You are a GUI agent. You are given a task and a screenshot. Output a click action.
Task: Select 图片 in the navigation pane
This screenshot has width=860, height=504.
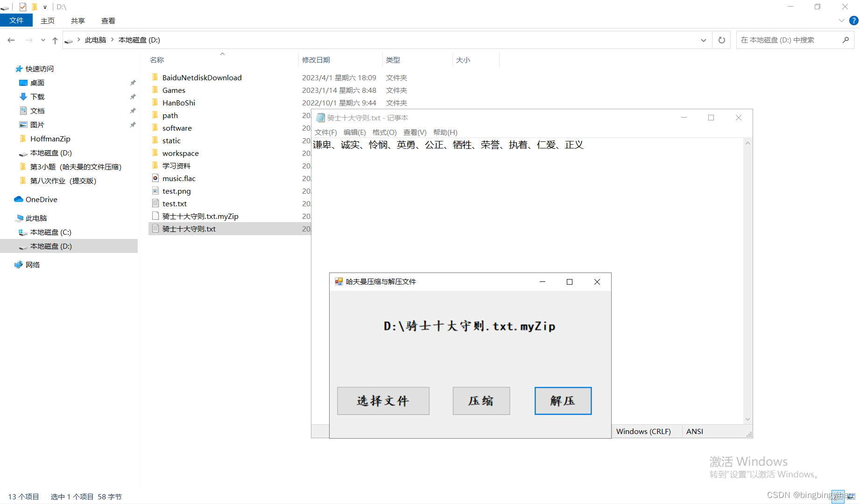click(x=37, y=125)
